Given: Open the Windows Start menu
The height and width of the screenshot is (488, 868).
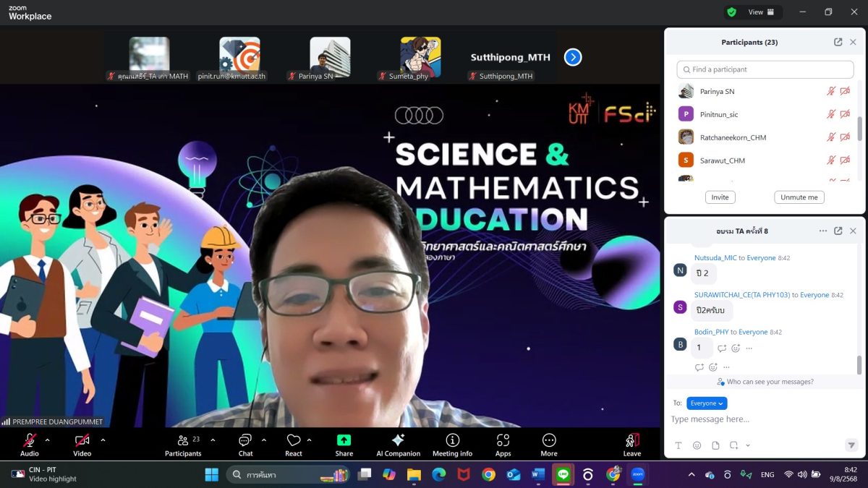Looking at the screenshot, I should coord(212,474).
